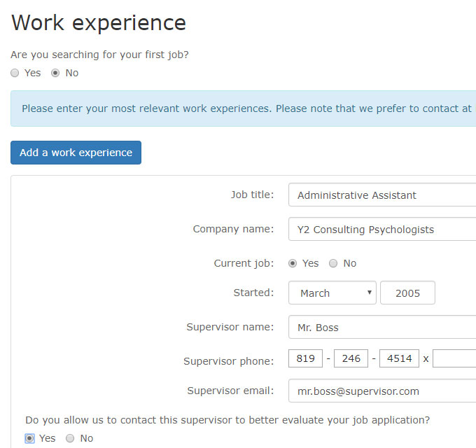Click the Supervisor phone label text
Viewport: 476px width, 448px height.
(x=228, y=361)
